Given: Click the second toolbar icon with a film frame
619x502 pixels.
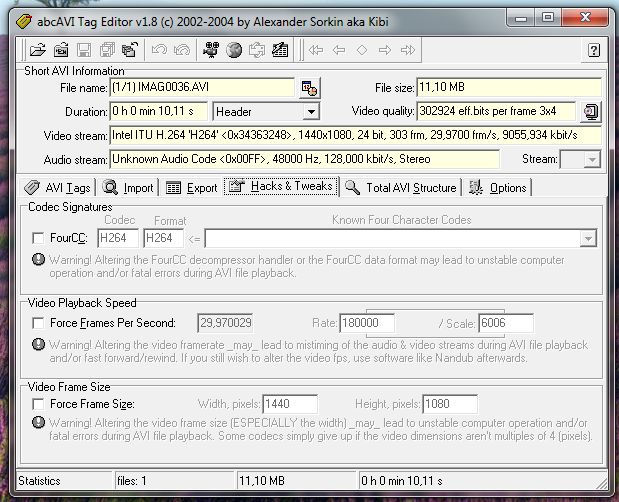Looking at the screenshot, I should (61, 50).
